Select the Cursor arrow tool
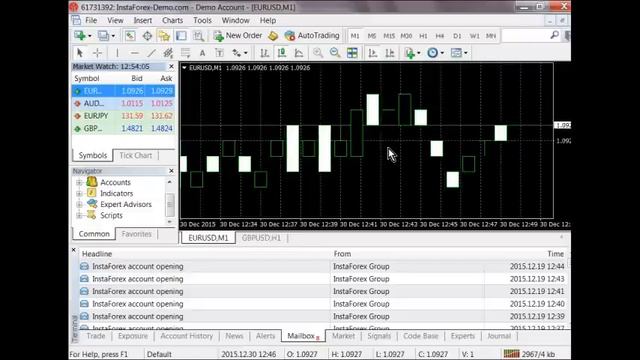 (x=80, y=53)
